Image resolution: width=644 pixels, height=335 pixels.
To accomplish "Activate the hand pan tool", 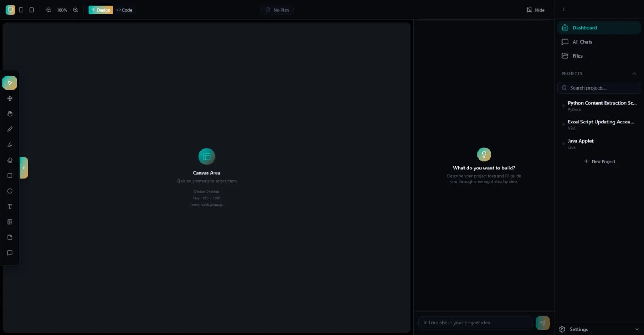I will [x=10, y=114].
